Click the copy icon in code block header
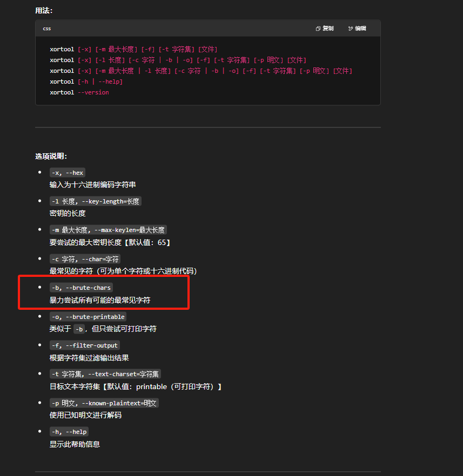Viewport: 463px width, 476px height. [318, 29]
